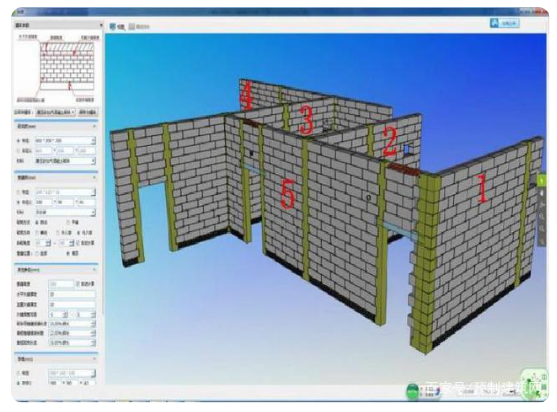Viewport: 557px width, 412px height.
Task: Close the left parameter panel via header arrow
Action: [101, 25]
